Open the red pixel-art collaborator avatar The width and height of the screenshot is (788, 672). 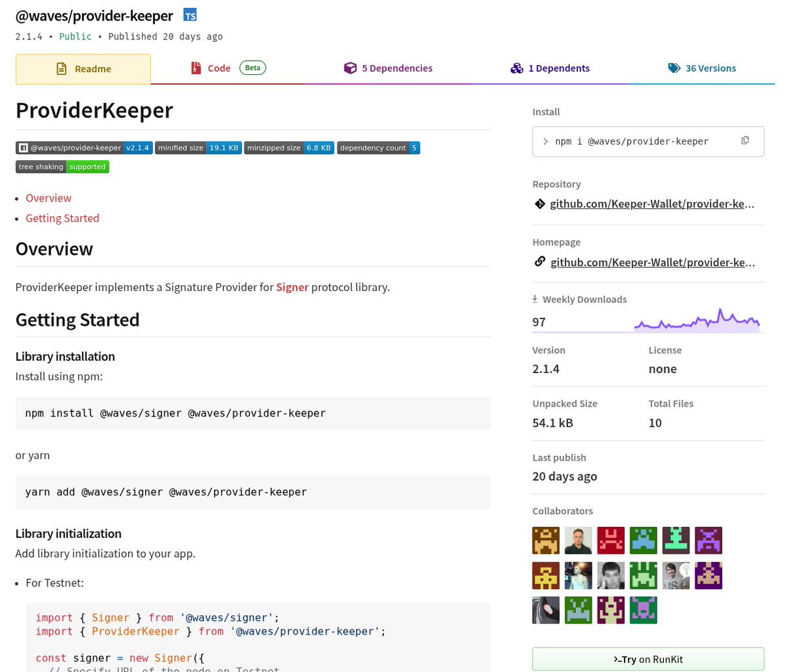(611, 541)
